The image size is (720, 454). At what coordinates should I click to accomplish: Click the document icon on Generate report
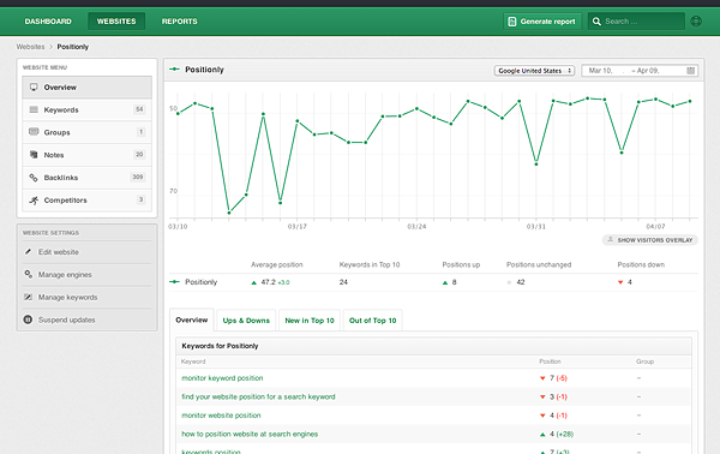click(x=512, y=21)
